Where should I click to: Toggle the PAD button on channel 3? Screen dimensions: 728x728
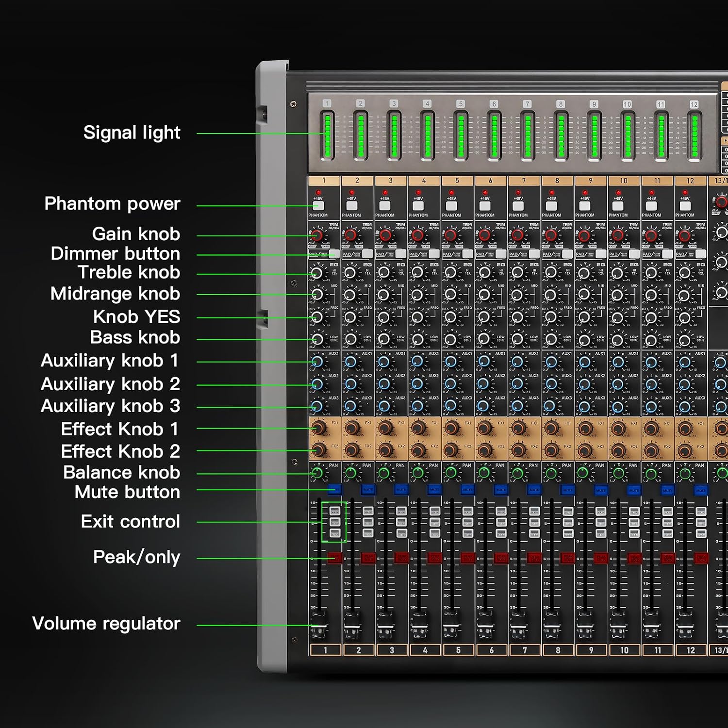tap(401, 254)
